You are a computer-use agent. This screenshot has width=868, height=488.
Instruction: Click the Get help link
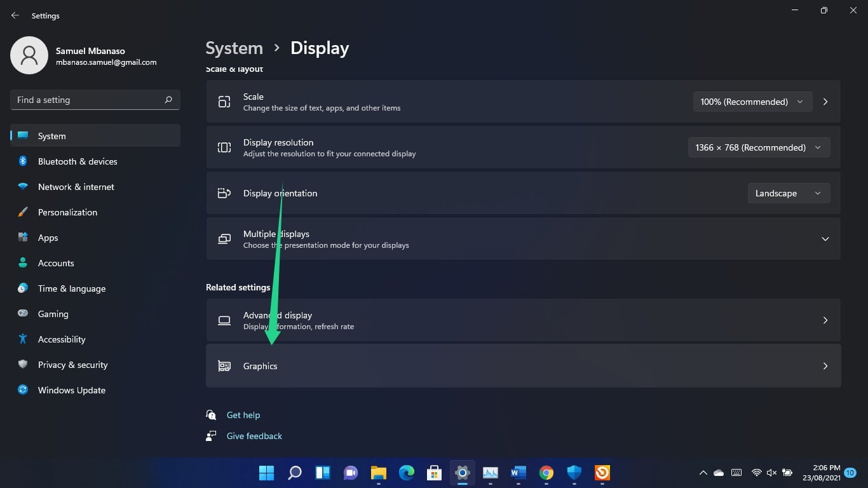(x=243, y=414)
